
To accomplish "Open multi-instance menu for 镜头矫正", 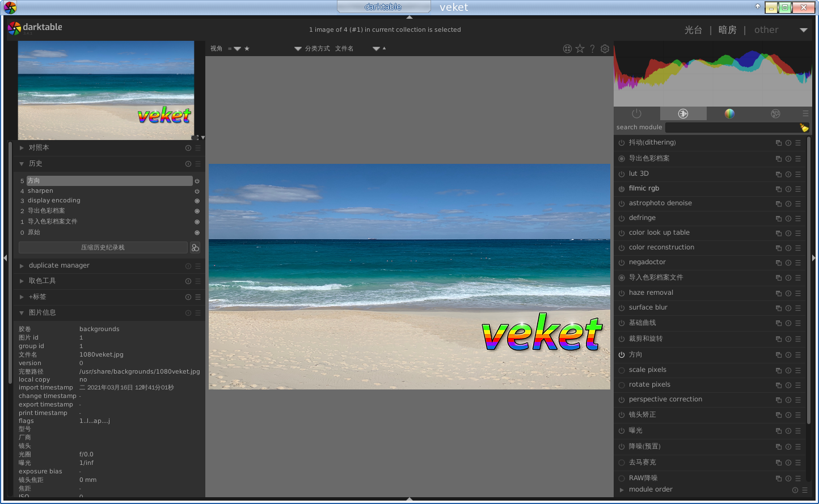I will click(779, 415).
